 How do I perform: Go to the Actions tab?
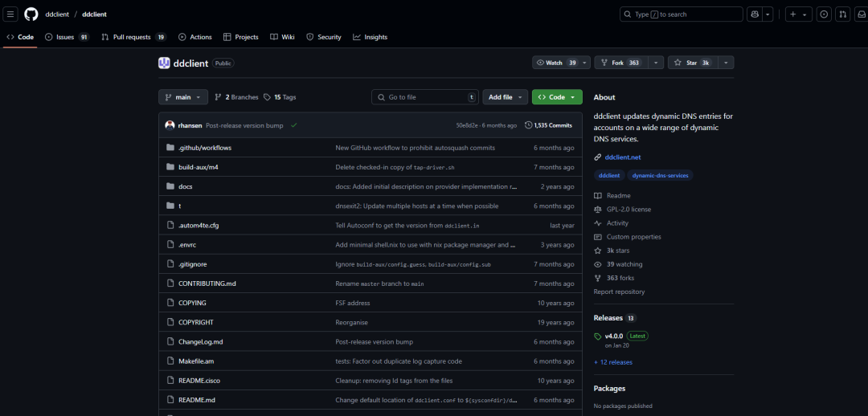point(194,37)
